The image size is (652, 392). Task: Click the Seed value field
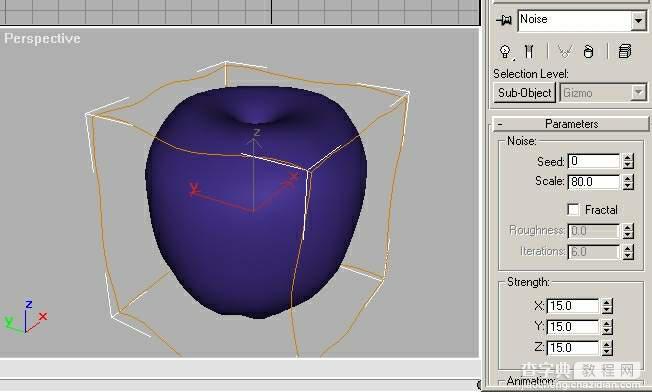point(594,161)
